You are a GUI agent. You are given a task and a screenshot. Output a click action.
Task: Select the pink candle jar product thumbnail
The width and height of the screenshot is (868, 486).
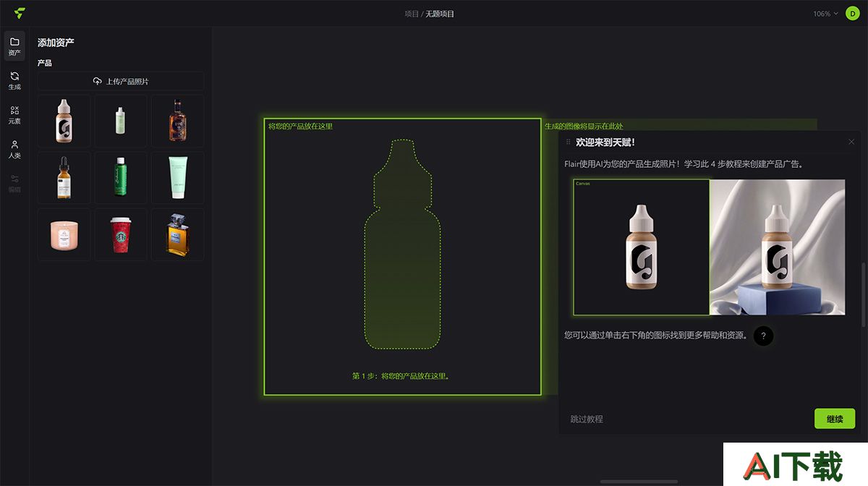click(64, 234)
